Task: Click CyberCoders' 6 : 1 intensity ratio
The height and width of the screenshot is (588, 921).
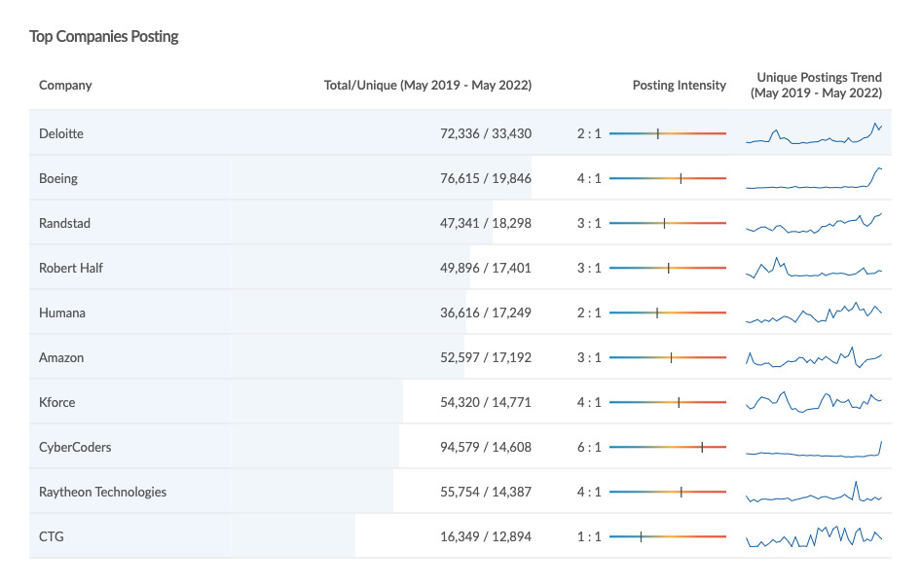Action: 589,447
